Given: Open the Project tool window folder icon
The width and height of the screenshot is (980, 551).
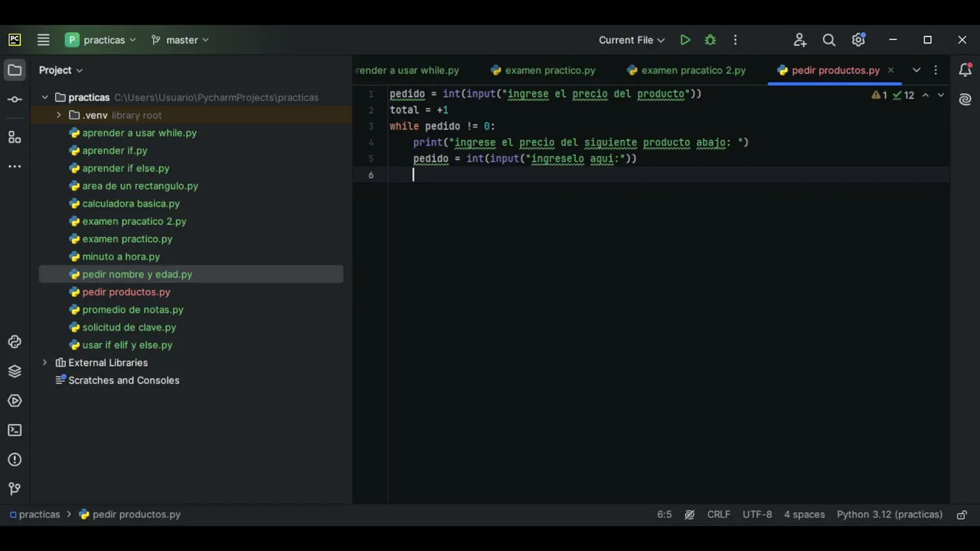Looking at the screenshot, I should pos(15,70).
